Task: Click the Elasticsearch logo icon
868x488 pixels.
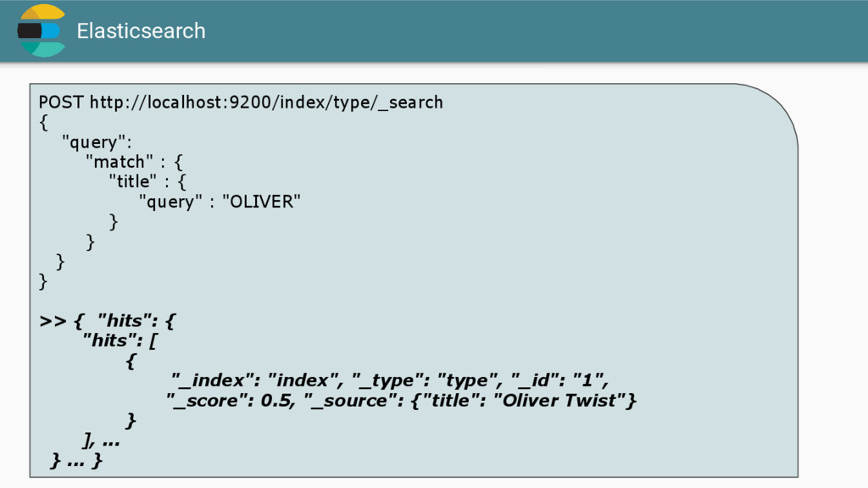Action: pos(42,30)
